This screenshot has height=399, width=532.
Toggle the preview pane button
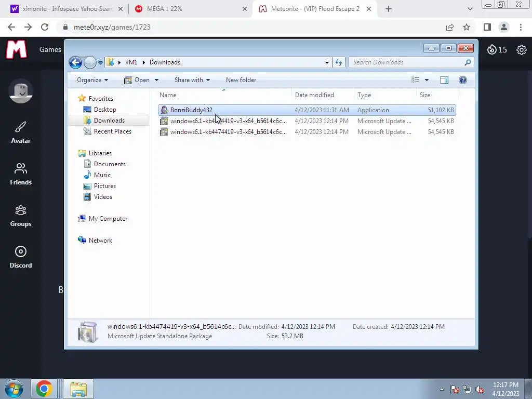tap(444, 80)
